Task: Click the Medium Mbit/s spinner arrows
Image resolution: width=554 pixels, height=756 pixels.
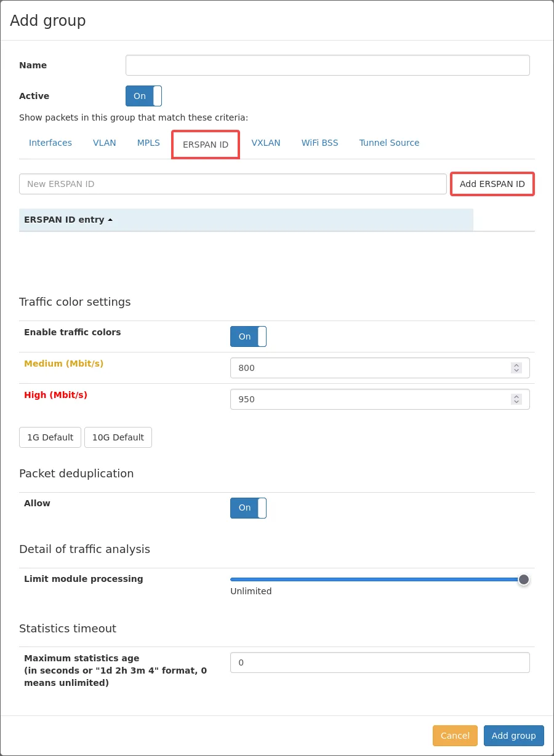Action: click(x=516, y=368)
